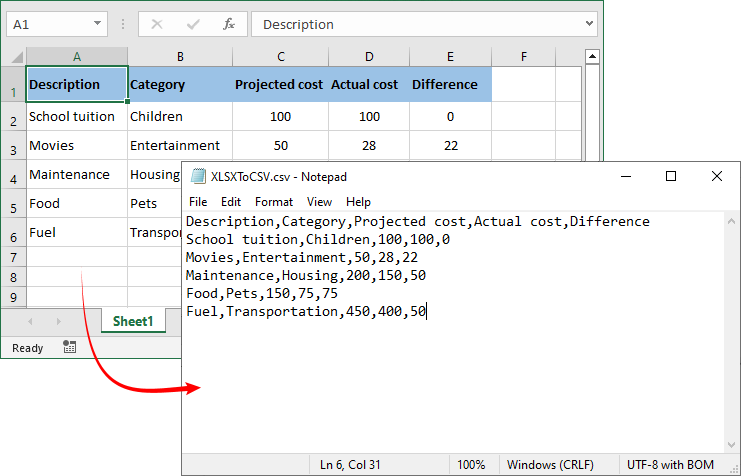Select column C header
This screenshot has width=741, height=476.
click(x=281, y=57)
